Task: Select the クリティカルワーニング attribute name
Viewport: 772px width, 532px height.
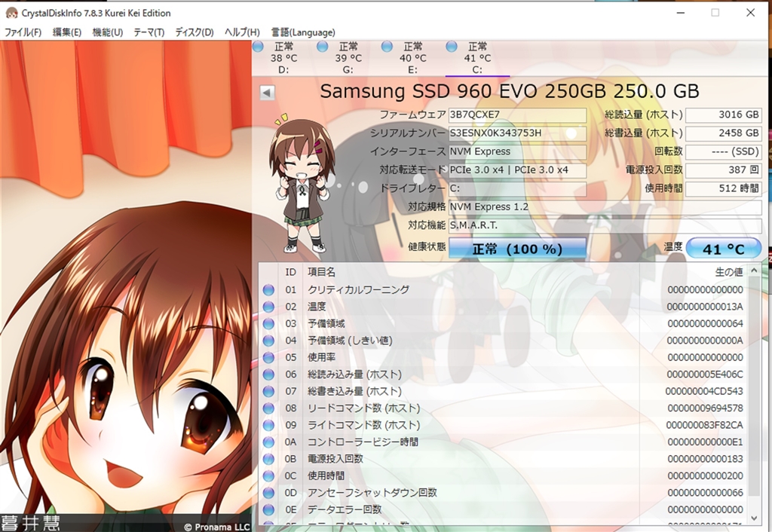Action: 358,290
